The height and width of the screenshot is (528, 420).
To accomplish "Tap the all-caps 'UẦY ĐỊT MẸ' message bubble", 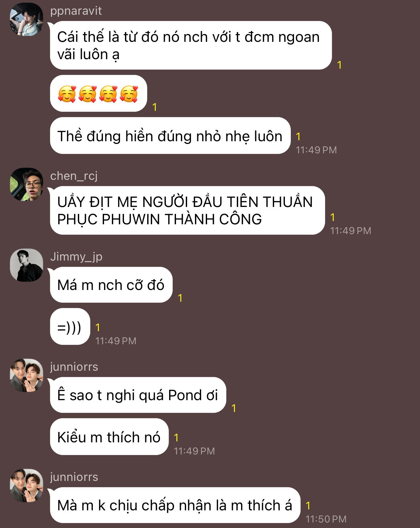I will coord(187,211).
